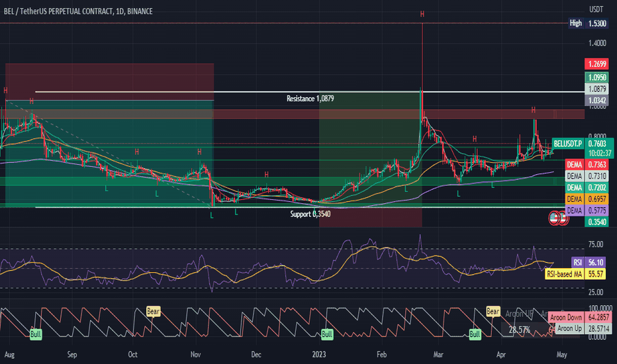617x364 pixels.
Task: Click the Support 0,3540 text annotation
Action: click(310, 214)
